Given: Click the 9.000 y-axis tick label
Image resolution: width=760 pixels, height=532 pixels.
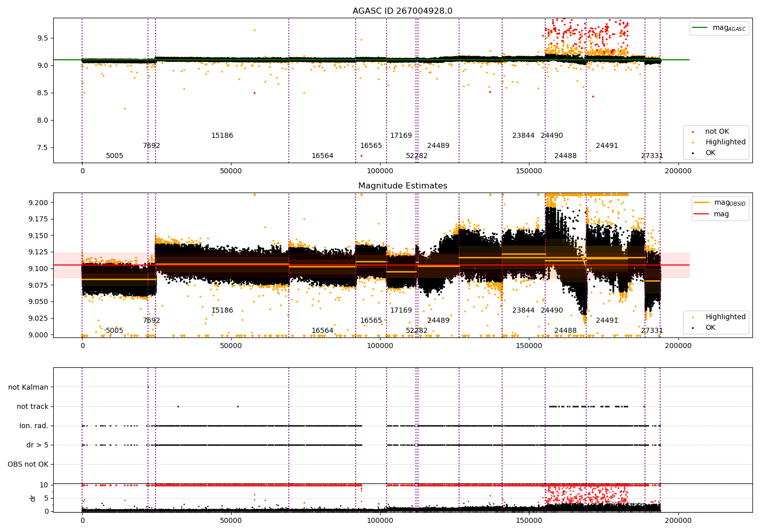Looking at the screenshot, I should point(39,334).
